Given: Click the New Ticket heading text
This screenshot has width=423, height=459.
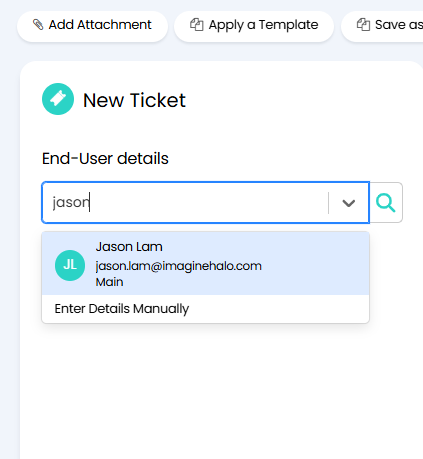Looking at the screenshot, I should point(134,100).
